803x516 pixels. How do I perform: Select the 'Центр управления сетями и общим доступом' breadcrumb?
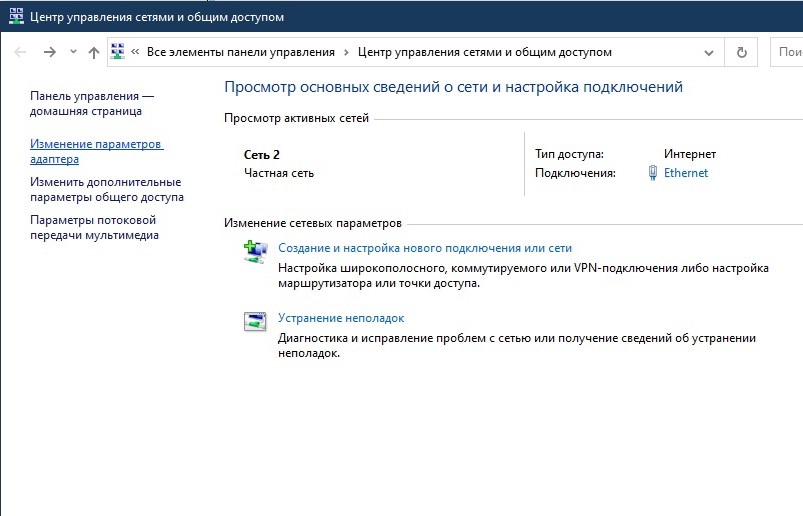point(484,52)
